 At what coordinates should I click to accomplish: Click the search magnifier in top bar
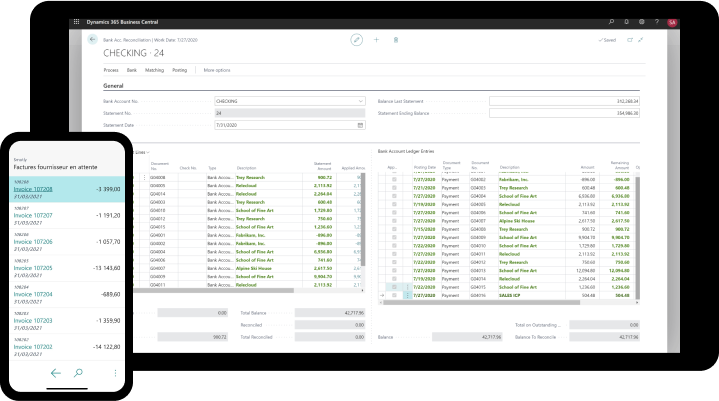tap(612, 21)
